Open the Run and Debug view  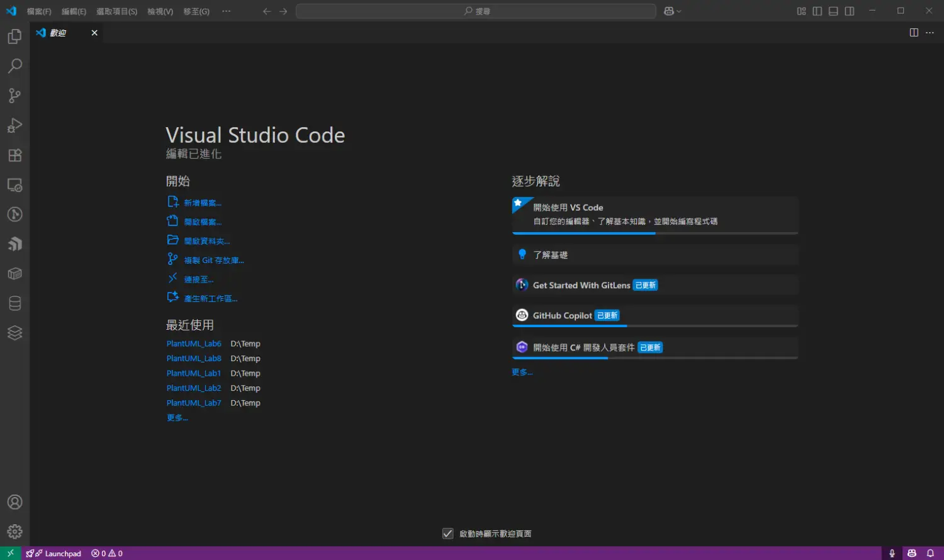(14, 125)
